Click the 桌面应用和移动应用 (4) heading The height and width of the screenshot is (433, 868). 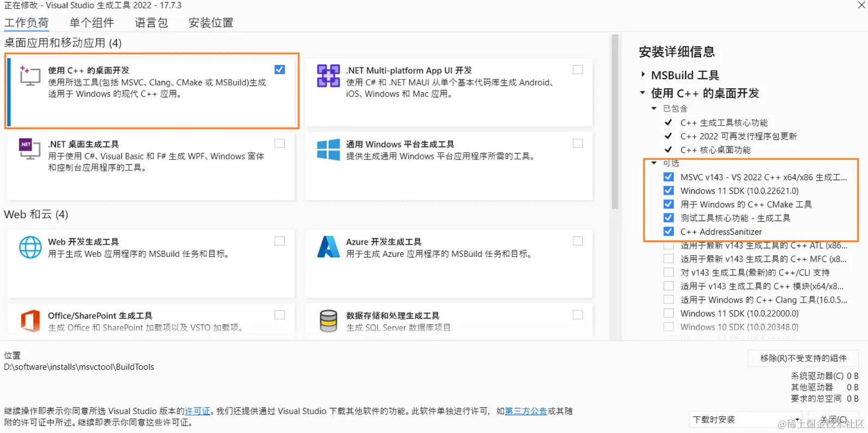pyautogui.click(x=63, y=43)
